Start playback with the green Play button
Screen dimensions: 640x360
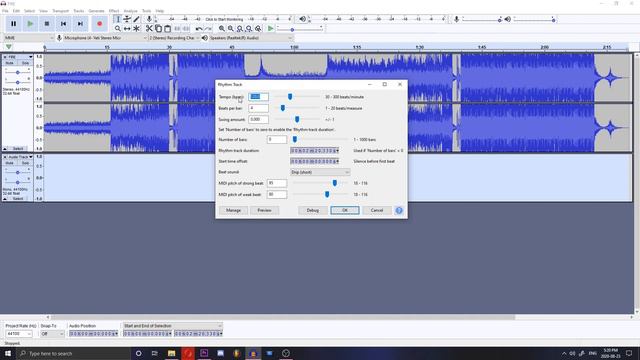point(30,24)
